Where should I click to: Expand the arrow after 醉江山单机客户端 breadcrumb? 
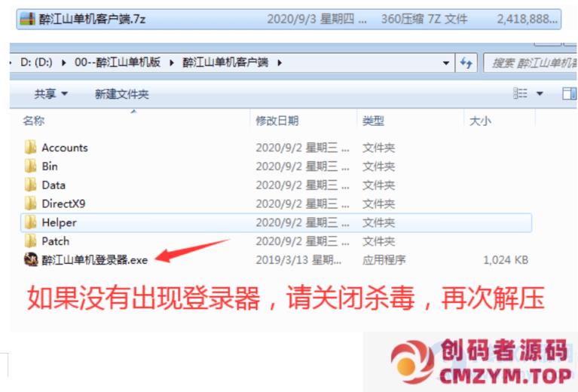click(280, 63)
